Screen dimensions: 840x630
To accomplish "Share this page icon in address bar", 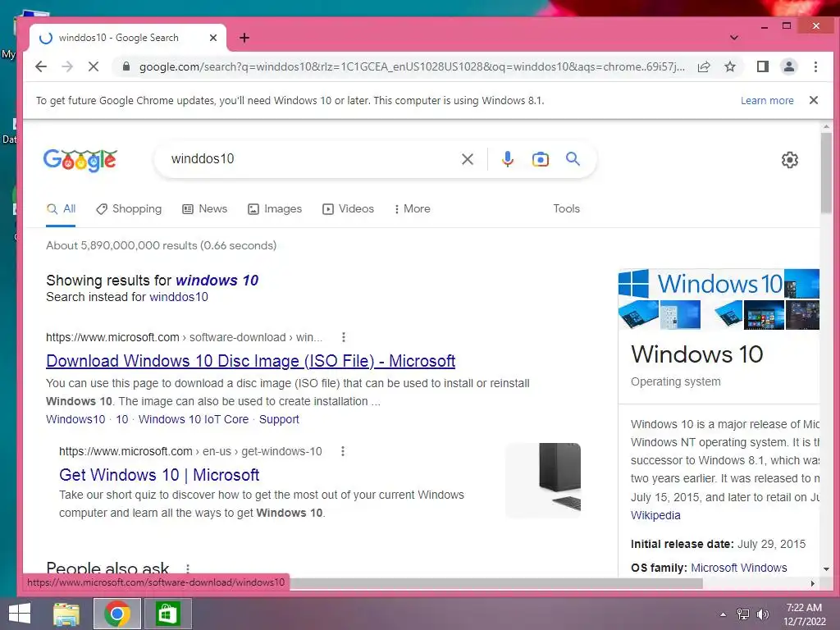I will (703, 66).
